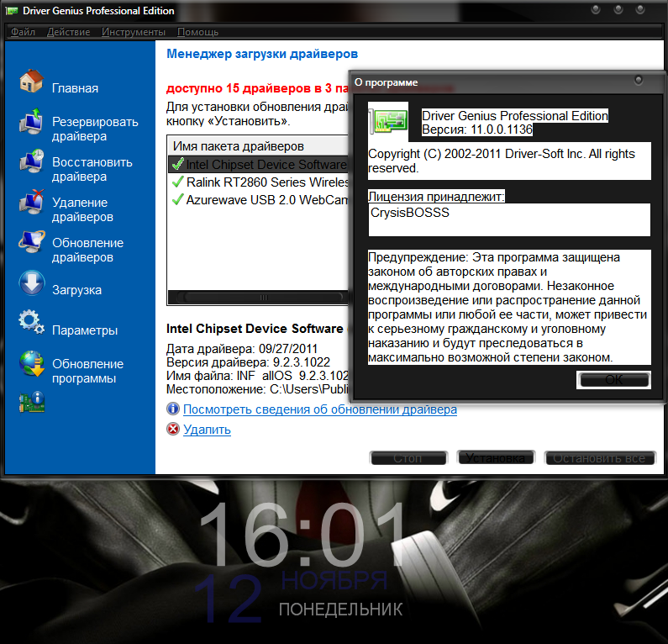The image size is (668, 644).
Task: Click the CrysisBOSSS license owner field
Action: pyautogui.click(x=509, y=219)
